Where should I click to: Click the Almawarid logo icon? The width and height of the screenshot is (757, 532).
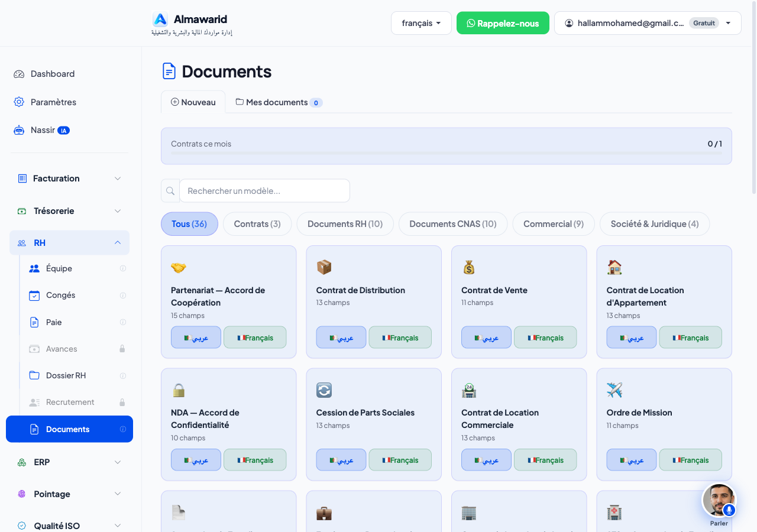pos(160,20)
